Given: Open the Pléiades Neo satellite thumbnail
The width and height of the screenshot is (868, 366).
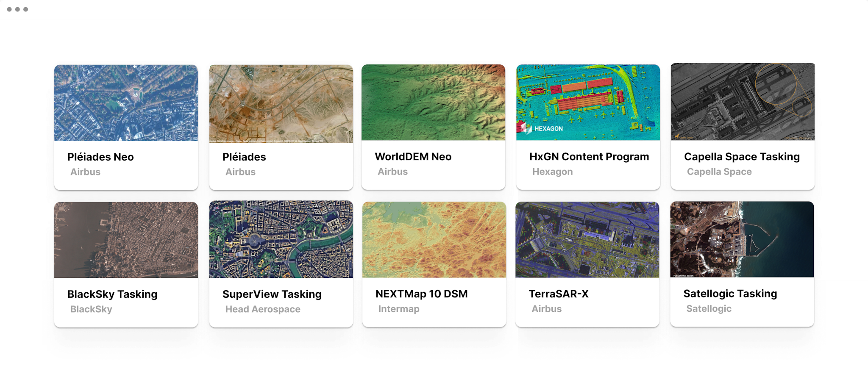Looking at the screenshot, I should pos(126,103).
